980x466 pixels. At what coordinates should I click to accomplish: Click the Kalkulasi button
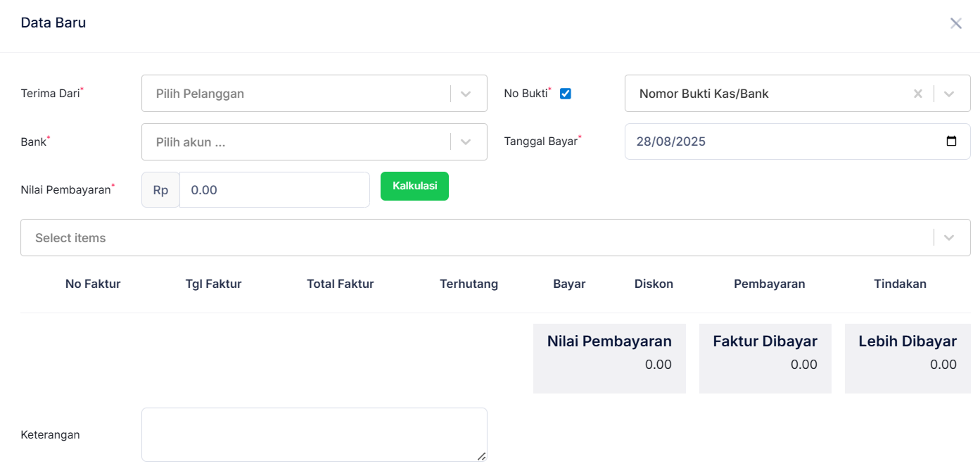tap(414, 186)
